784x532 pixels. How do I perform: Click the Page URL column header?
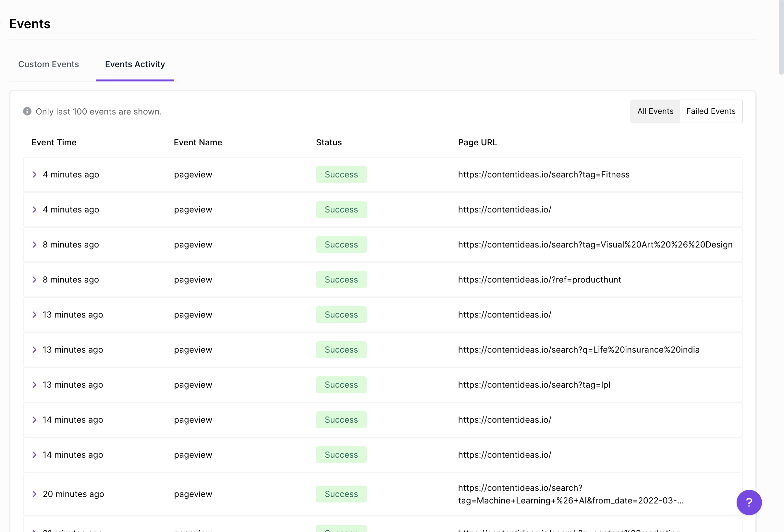coord(477,142)
